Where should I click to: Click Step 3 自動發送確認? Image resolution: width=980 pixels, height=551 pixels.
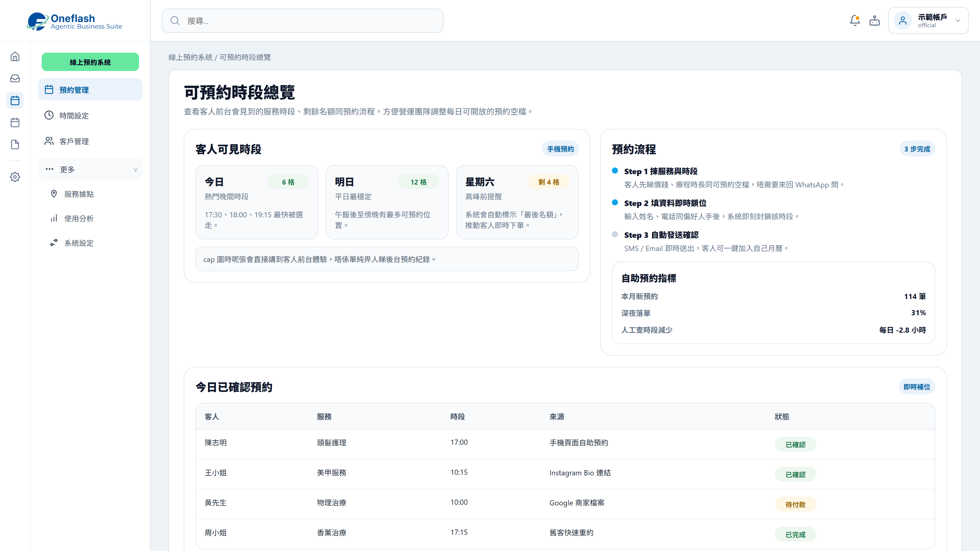661,235
